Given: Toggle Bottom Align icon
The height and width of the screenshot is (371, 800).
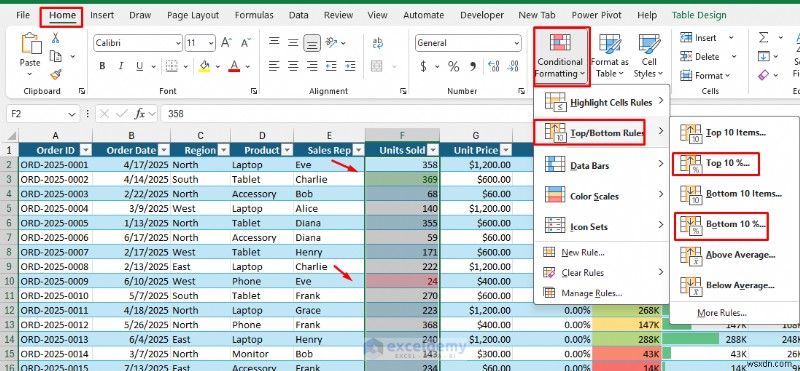Looking at the screenshot, I should click(312, 43).
